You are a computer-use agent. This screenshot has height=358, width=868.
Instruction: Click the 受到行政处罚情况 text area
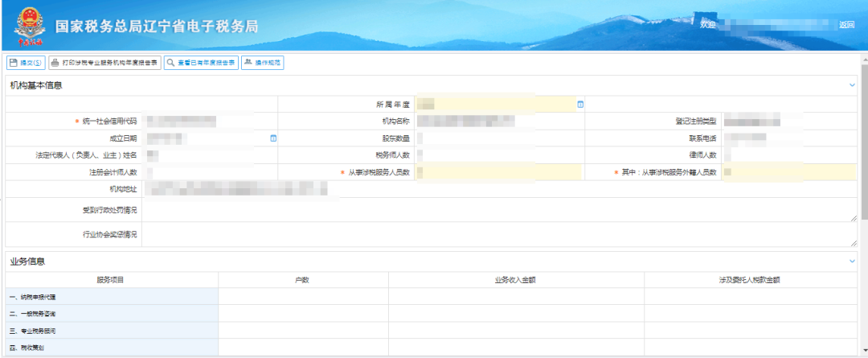[x=498, y=210]
